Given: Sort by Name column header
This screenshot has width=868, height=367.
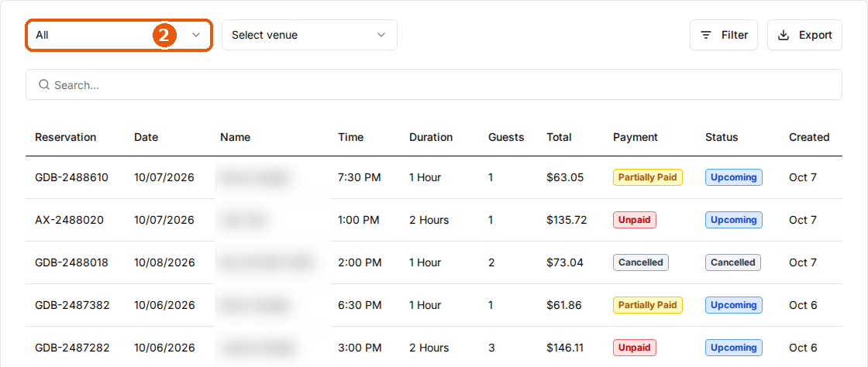Looking at the screenshot, I should (x=236, y=137).
